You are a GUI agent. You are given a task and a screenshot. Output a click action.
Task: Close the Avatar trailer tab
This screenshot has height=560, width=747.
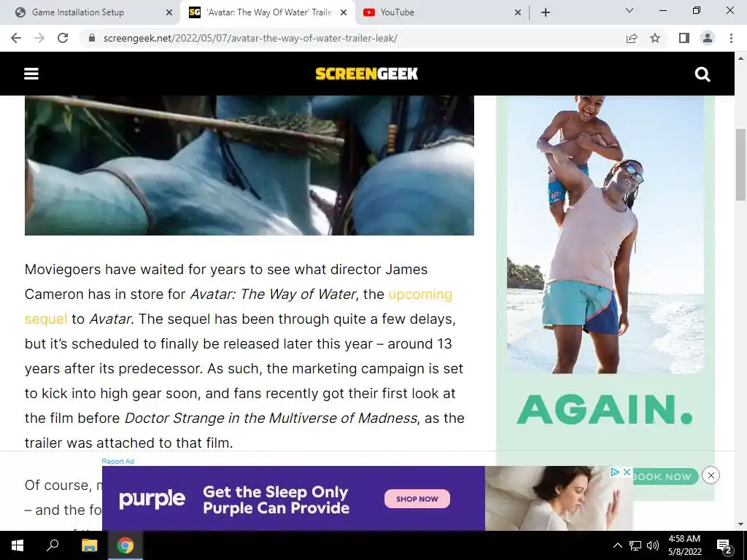tap(344, 12)
